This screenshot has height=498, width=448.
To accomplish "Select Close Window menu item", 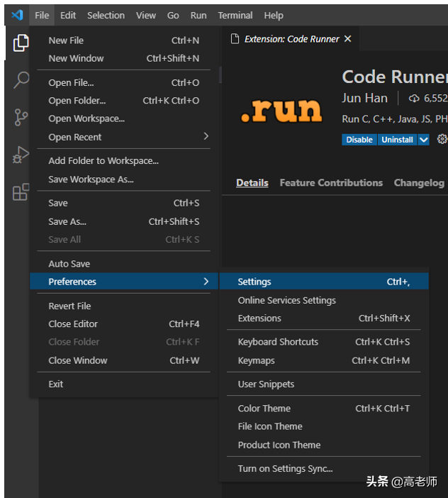I will (x=124, y=360).
